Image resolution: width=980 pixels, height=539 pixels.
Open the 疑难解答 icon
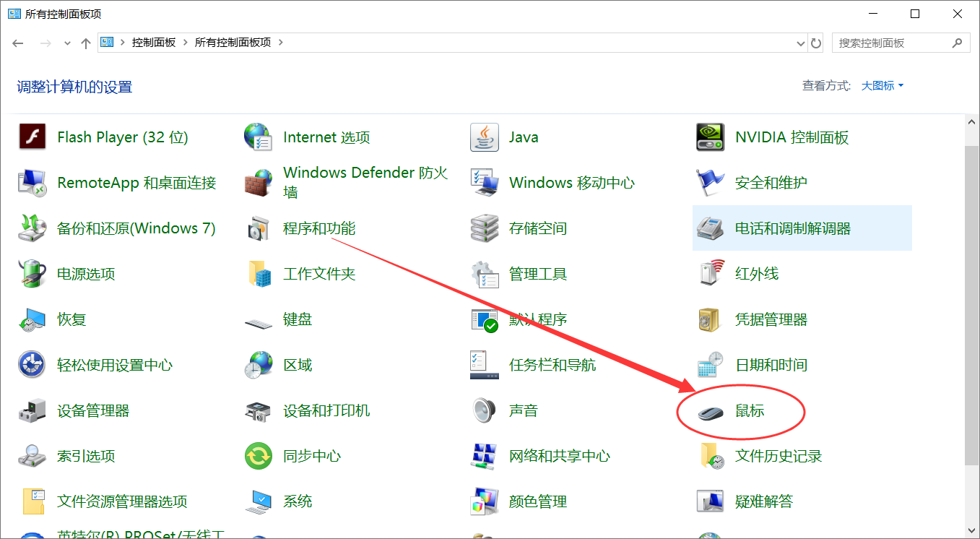point(710,501)
